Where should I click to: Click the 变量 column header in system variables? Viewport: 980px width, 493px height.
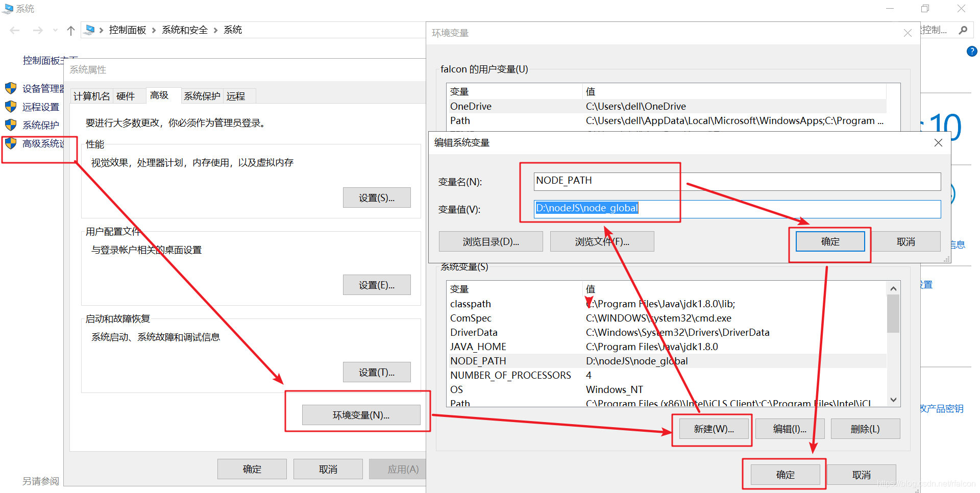tap(514, 289)
